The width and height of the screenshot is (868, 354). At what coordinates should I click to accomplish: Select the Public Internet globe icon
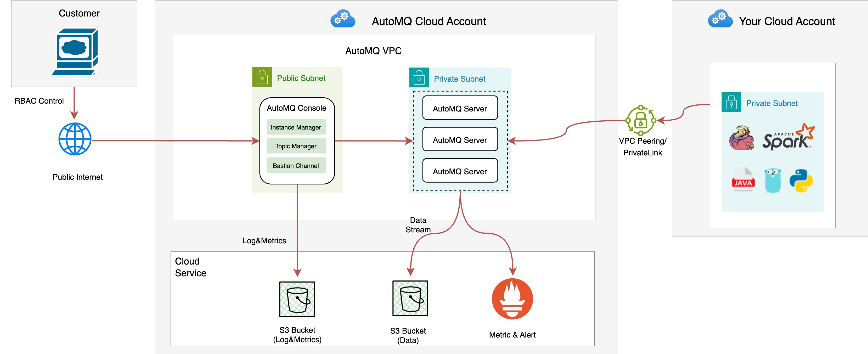[x=75, y=139]
